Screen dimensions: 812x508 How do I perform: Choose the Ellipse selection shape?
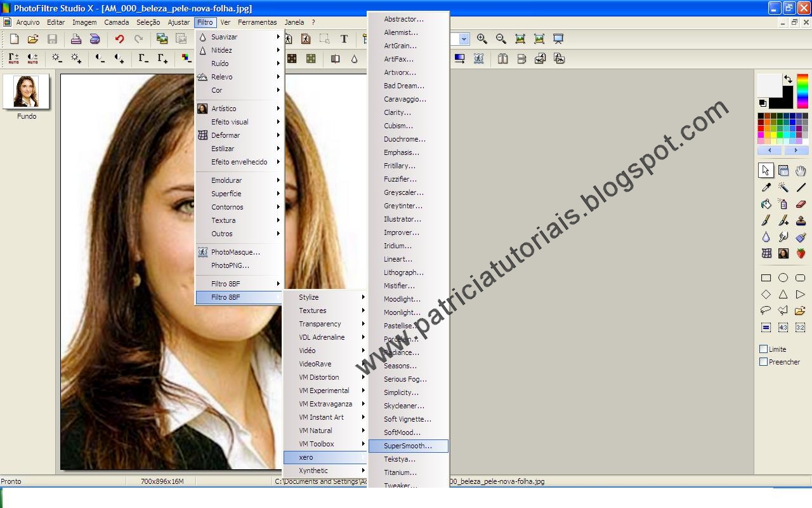[x=783, y=277]
